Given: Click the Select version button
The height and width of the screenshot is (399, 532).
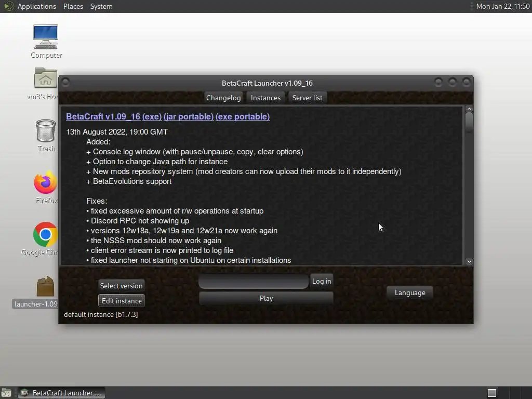Looking at the screenshot, I should tap(122, 286).
